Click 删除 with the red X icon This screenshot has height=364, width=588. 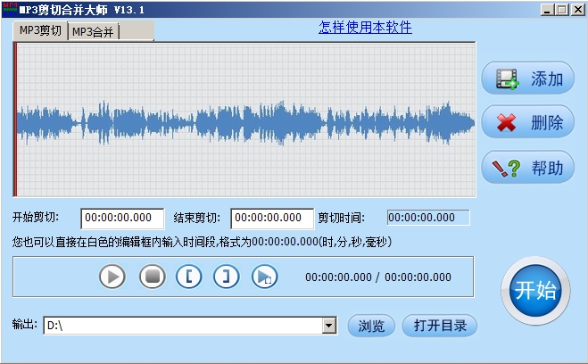[x=527, y=123]
